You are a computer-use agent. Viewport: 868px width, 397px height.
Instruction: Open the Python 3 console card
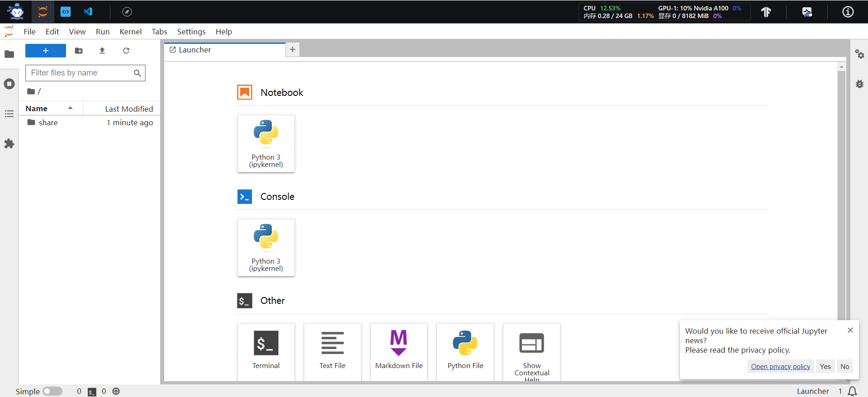coord(266,247)
